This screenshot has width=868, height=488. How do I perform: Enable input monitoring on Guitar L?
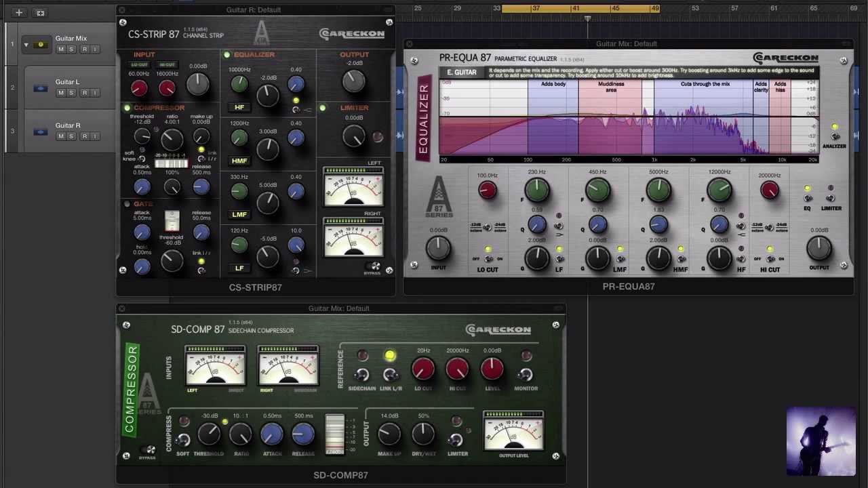[95, 93]
